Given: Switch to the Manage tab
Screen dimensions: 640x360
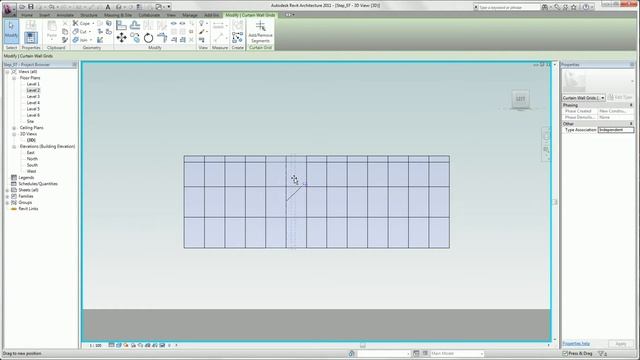Looking at the screenshot, I should [190, 15].
